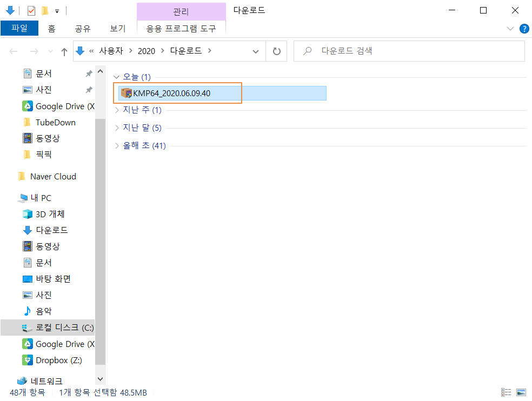Click the 2020 breadcrumb segment
This screenshot has width=532, height=401.
(146, 51)
